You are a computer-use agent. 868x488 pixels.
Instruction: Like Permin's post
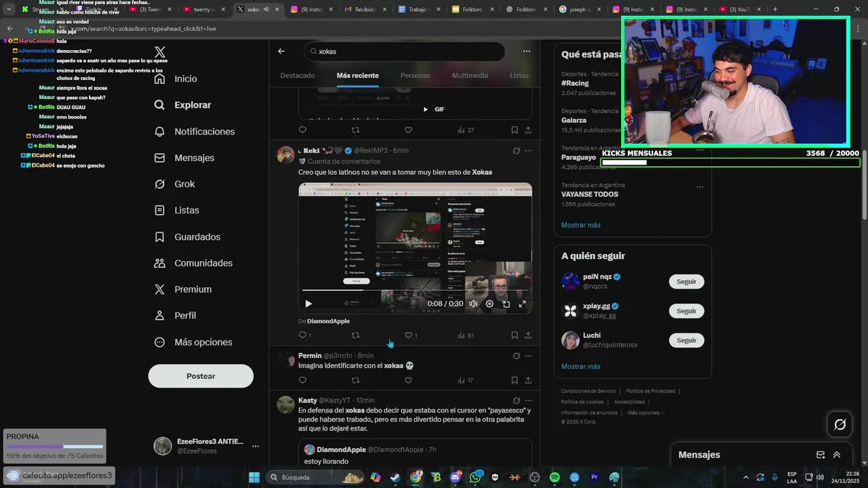point(408,380)
